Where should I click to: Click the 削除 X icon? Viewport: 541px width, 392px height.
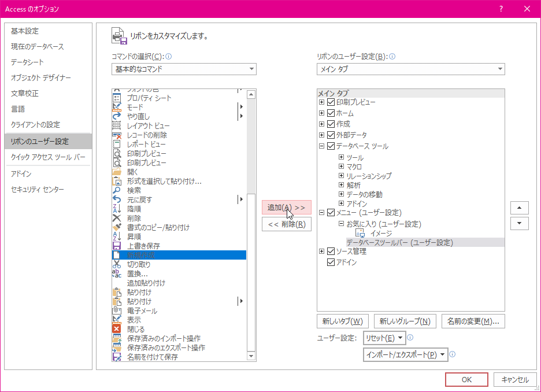(117, 218)
